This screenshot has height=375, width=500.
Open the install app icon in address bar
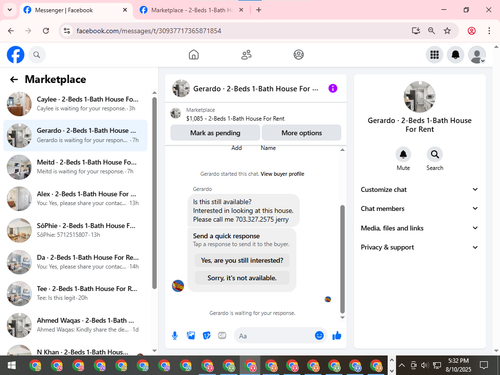click(x=415, y=31)
